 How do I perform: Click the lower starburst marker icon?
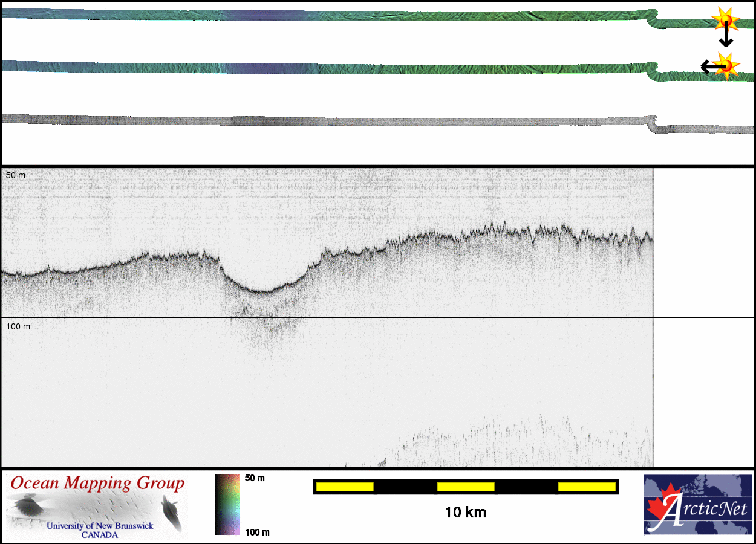[726, 65]
